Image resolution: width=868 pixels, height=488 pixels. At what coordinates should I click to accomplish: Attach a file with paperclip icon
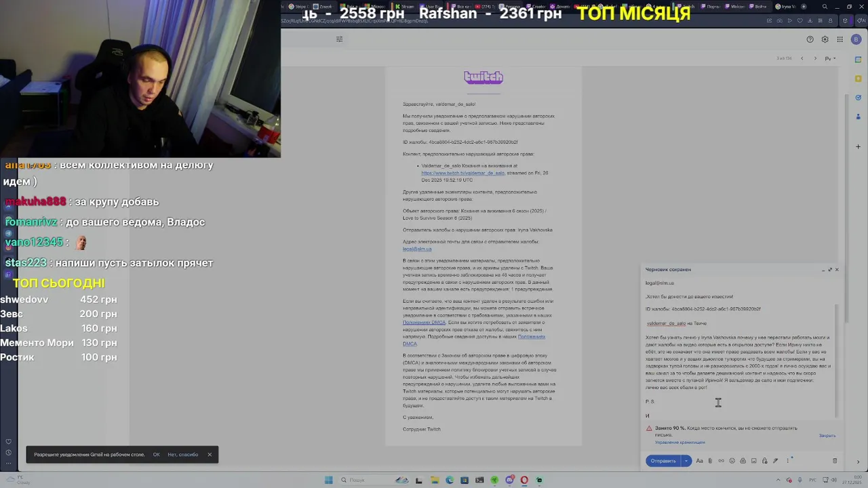710,461
